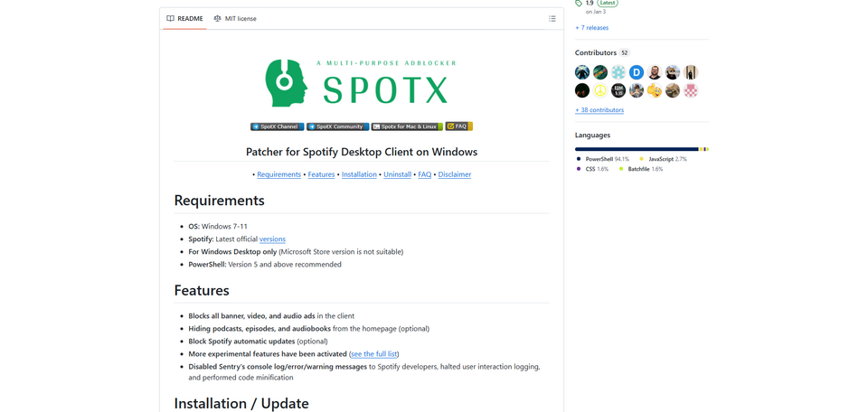Open the dark red-tinted contributor avatar
The image size is (868, 412).
click(x=582, y=90)
